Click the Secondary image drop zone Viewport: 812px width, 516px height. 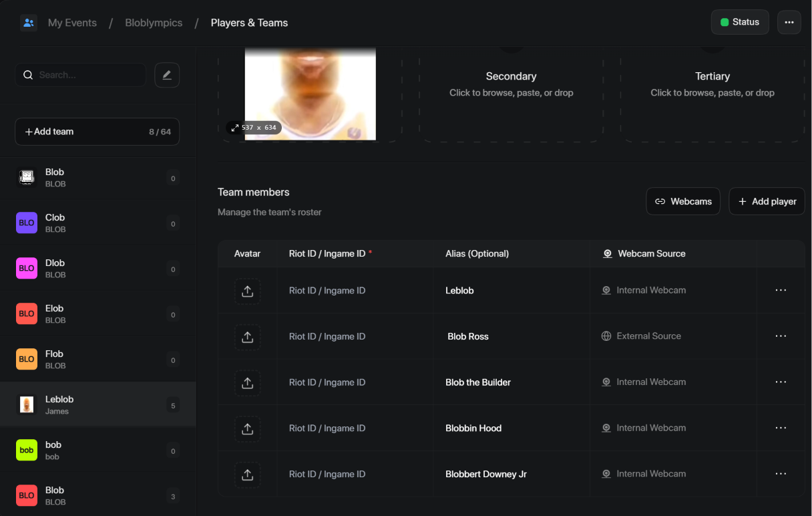click(511, 94)
